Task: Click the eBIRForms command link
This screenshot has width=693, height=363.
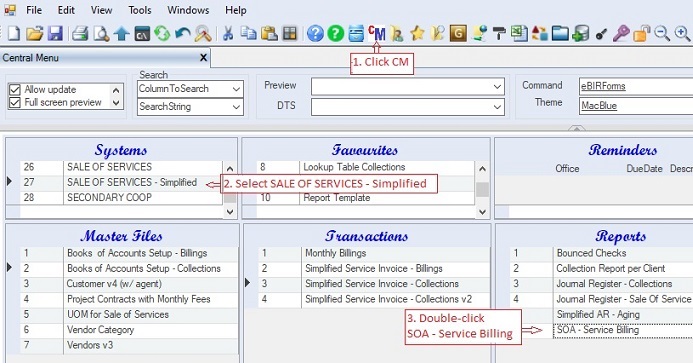Action: (603, 86)
